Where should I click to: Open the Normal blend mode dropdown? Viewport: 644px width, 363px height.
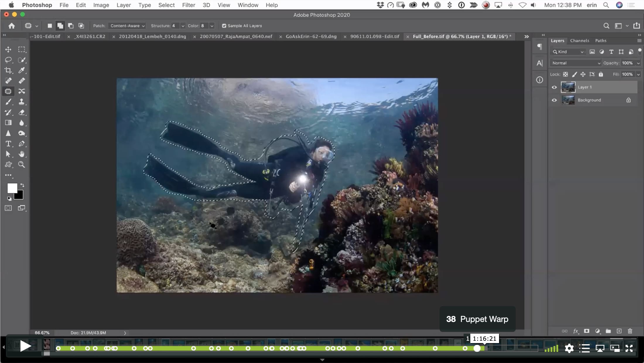575,63
